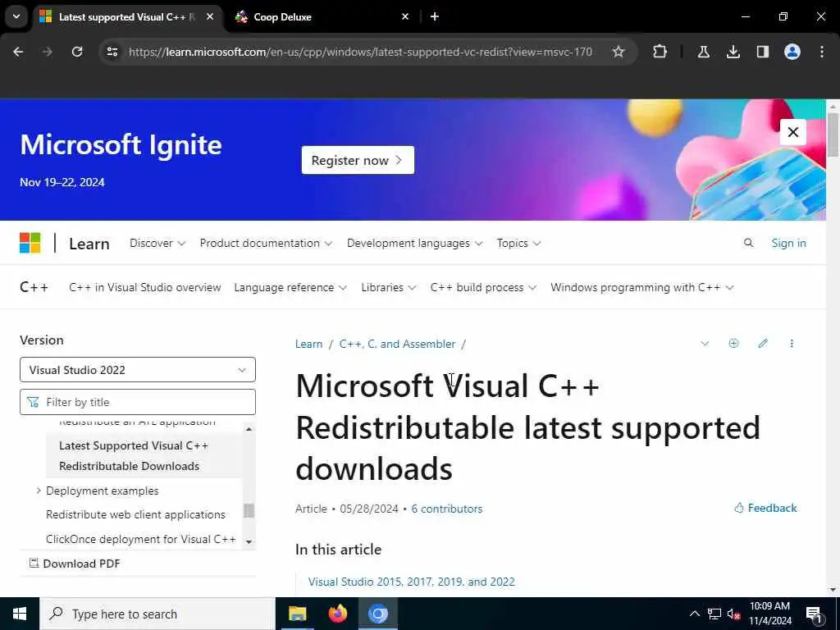The height and width of the screenshot is (630, 840).
Task: Click the edit pencil icon
Action: (763, 344)
